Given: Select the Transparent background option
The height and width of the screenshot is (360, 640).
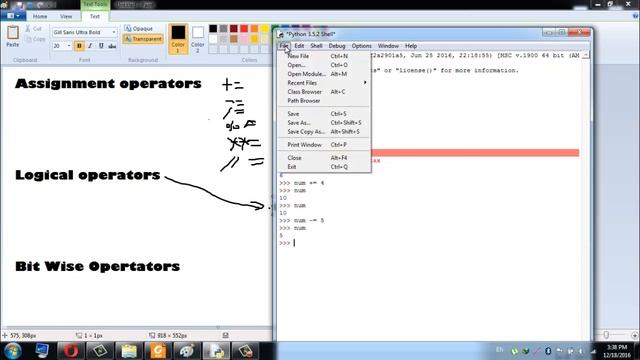Looking at the screenshot, I should [143, 39].
